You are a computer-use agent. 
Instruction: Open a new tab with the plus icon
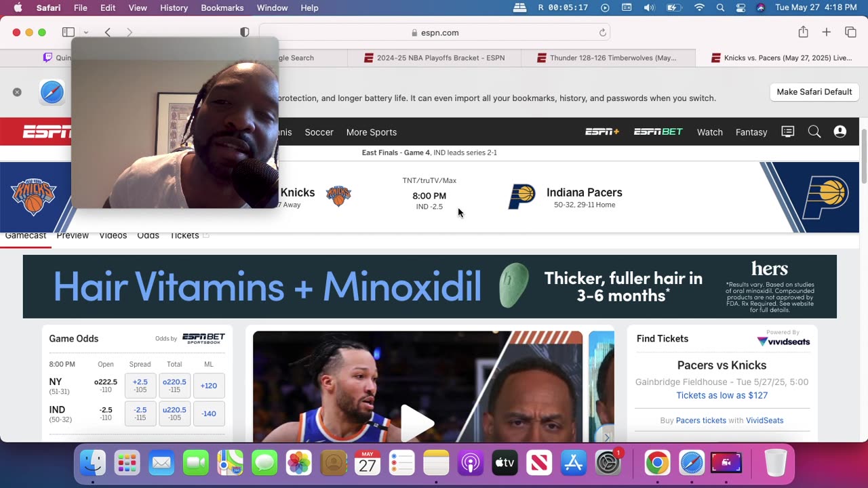(x=827, y=32)
